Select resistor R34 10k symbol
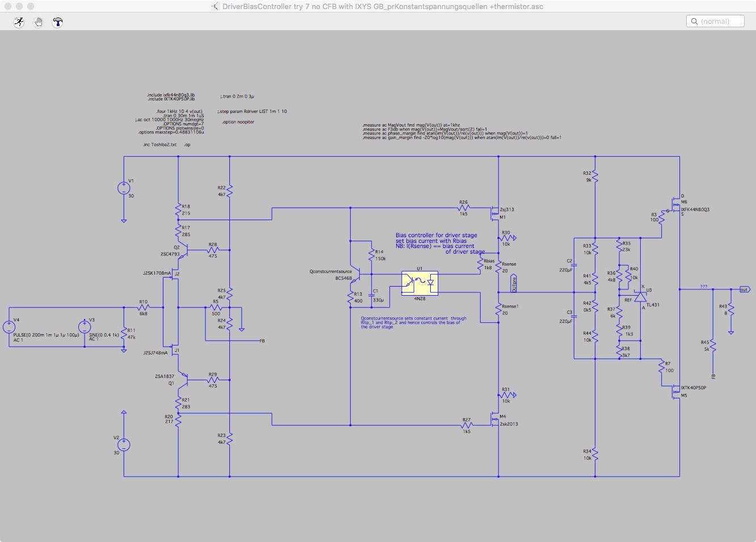 (x=595, y=455)
